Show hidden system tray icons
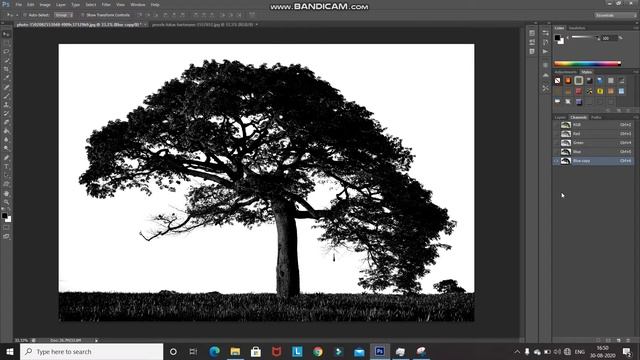The image size is (640, 360). coord(517,351)
